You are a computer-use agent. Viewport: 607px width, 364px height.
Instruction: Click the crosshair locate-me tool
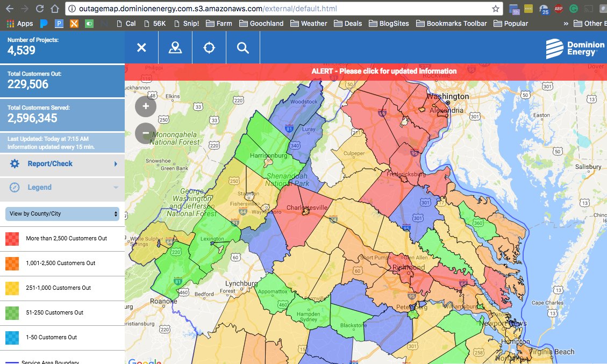click(209, 48)
